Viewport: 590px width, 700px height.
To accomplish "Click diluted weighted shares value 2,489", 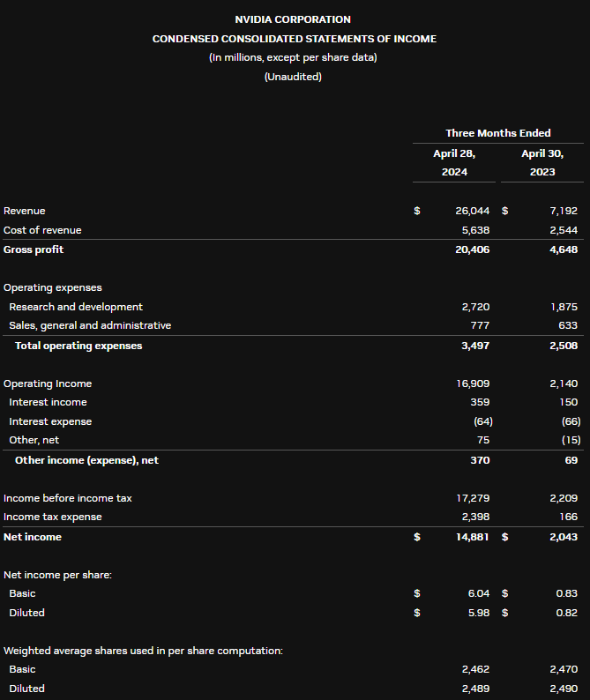I will pos(475,689).
